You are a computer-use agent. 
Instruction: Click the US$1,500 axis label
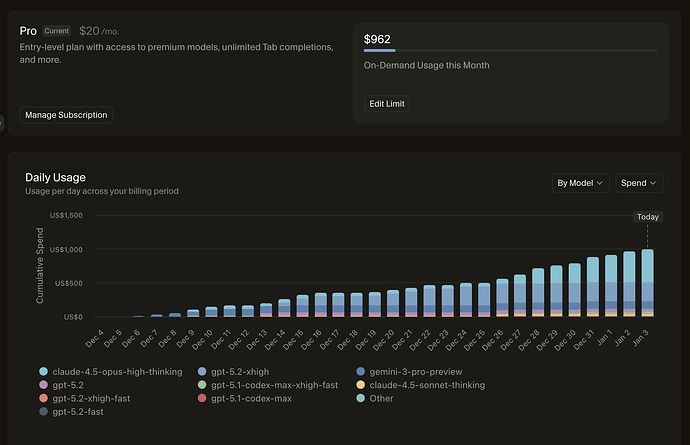tap(66, 215)
